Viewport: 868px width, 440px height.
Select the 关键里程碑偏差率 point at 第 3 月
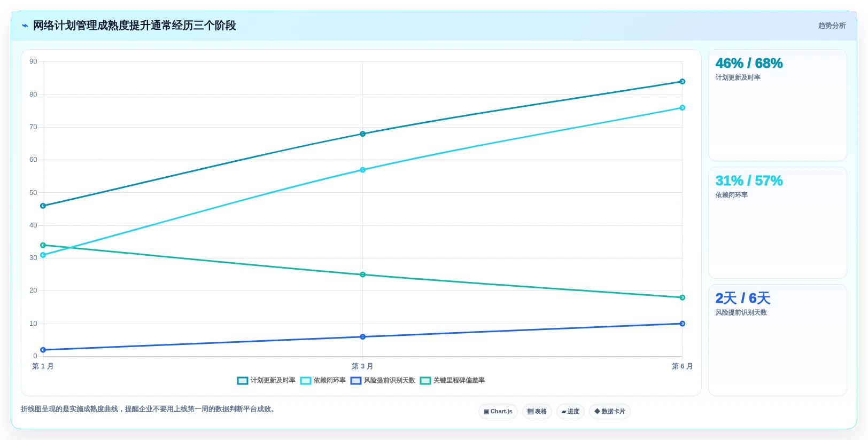(362, 274)
